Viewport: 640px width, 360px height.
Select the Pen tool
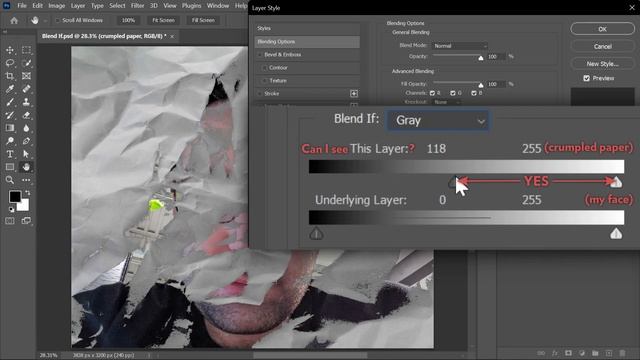point(26,141)
